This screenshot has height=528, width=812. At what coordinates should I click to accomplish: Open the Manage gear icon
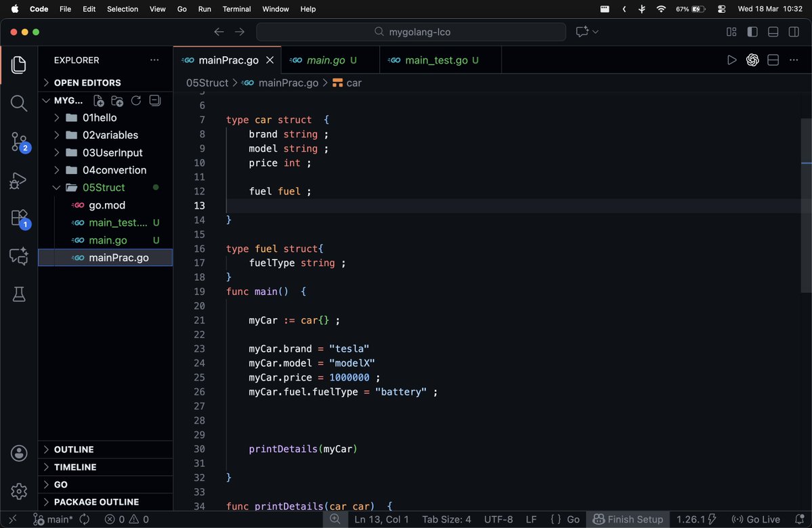point(19,491)
